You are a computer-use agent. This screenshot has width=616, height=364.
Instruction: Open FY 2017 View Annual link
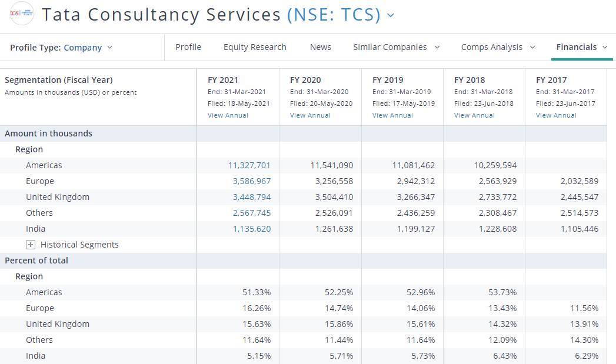(x=556, y=115)
